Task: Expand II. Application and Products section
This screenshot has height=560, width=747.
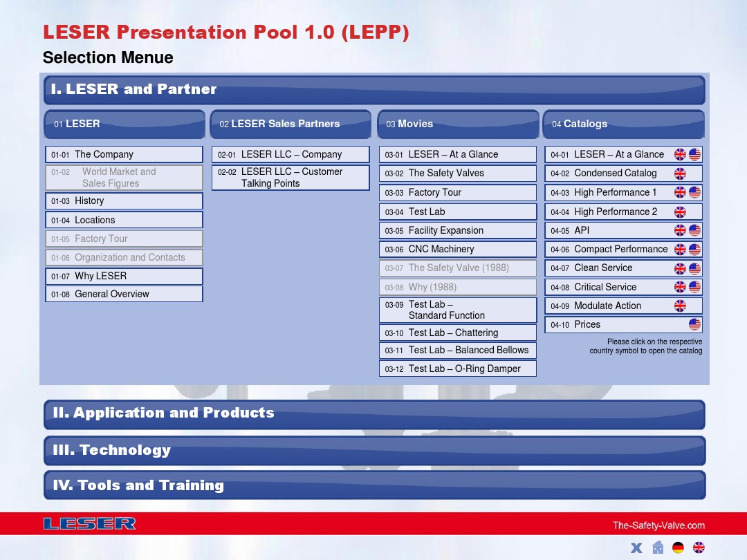Action: click(x=374, y=413)
